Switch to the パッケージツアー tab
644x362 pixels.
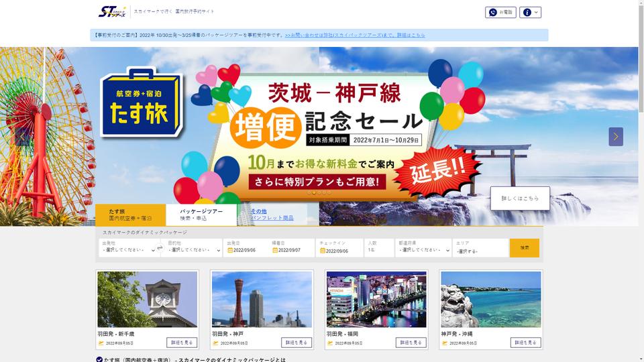[x=201, y=215]
